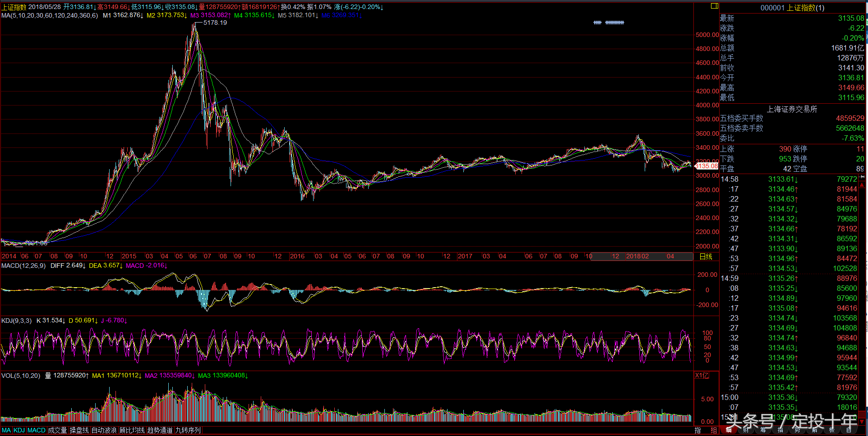Click the J -6.780 value label
The width and height of the screenshot is (868, 436).
[114, 321]
